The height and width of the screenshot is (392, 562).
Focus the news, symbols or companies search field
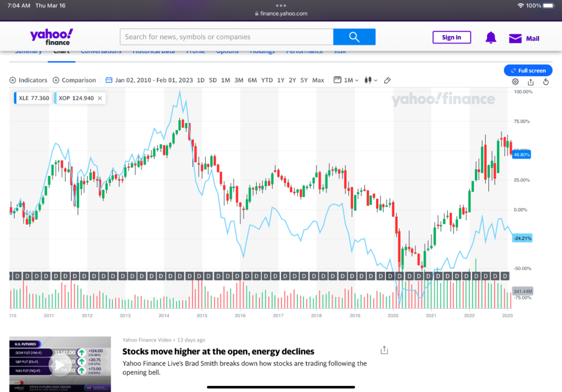point(226,37)
